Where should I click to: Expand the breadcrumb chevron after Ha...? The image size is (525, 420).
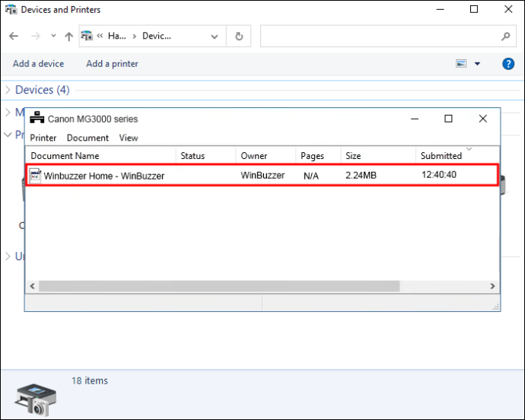point(134,37)
